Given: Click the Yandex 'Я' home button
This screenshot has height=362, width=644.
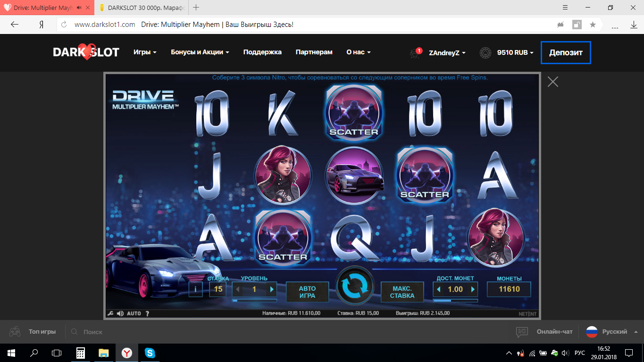Looking at the screenshot, I should tap(42, 25).
